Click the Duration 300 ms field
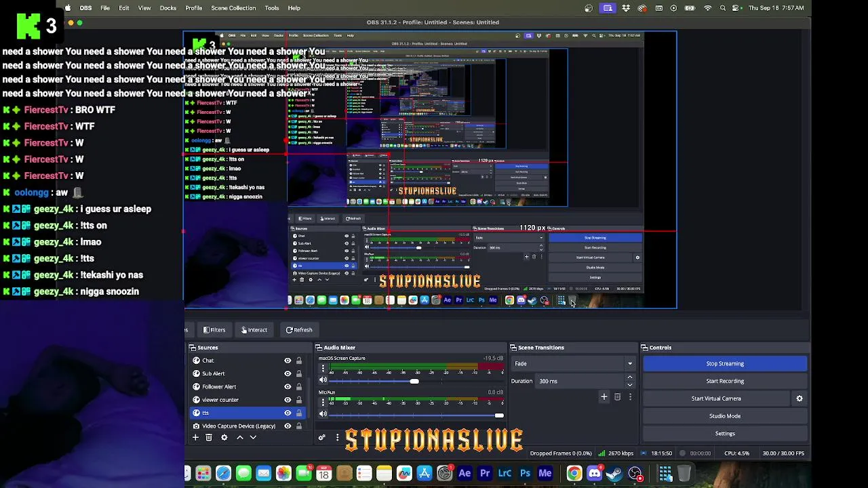This screenshot has width=868, height=488. click(580, 382)
